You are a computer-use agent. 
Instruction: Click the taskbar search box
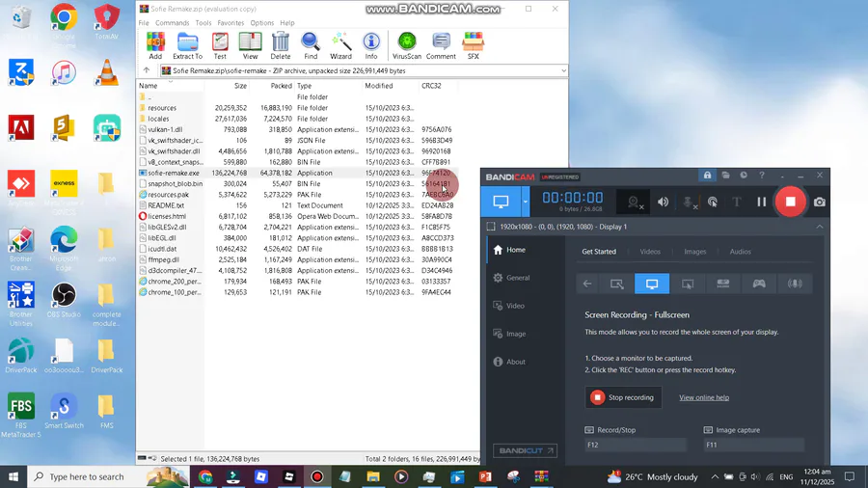108,476
